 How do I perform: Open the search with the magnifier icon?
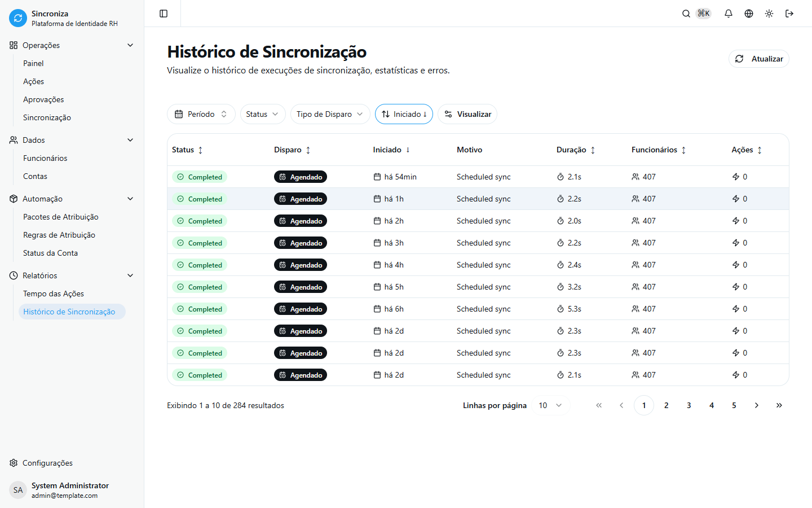[686, 13]
